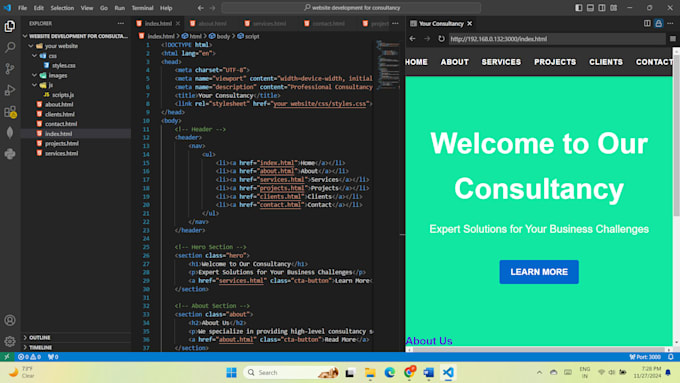Go forward in the preview browser
Screen dimensions: 680x383
pos(427,39)
